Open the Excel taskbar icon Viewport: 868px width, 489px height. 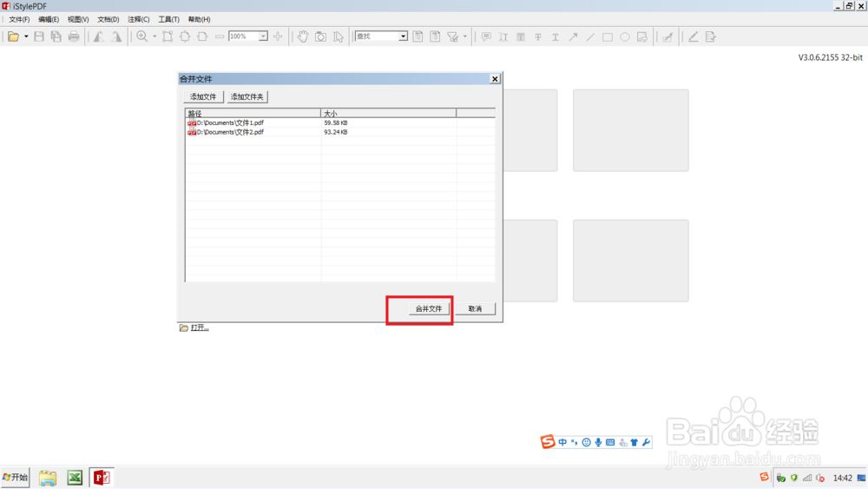click(75, 478)
